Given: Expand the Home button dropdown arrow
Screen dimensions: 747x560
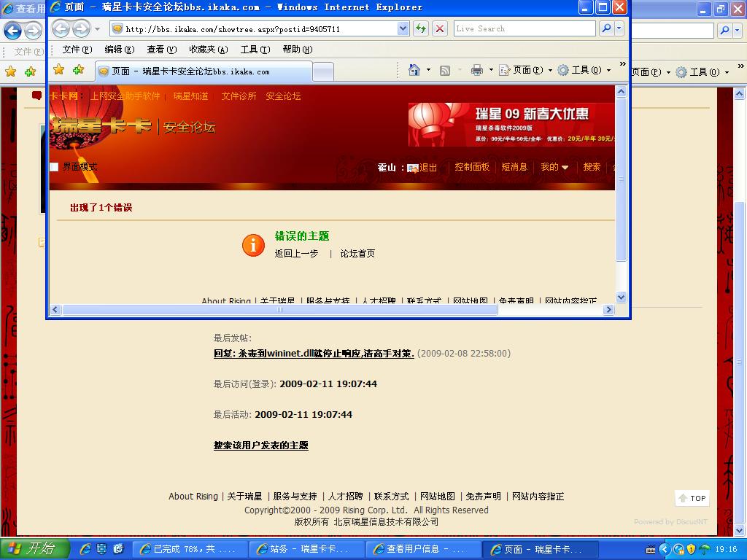Looking at the screenshot, I should pos(428,71).
